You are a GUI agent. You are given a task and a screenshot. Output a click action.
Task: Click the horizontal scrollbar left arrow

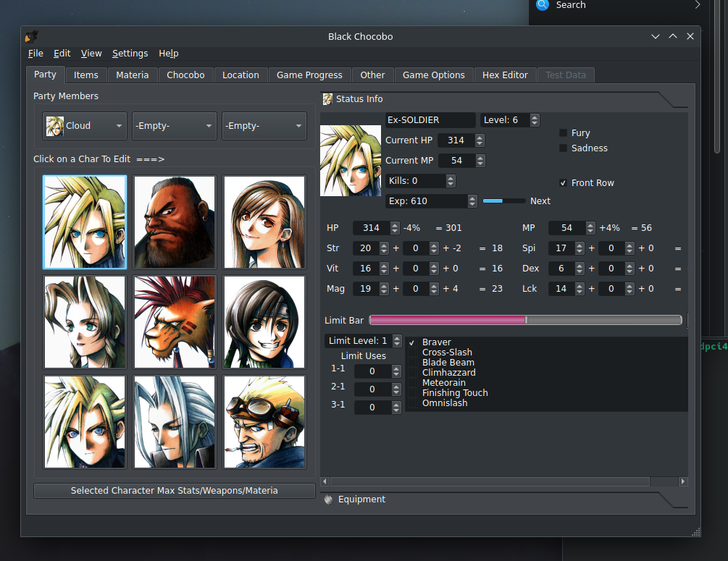tap(325, 481)
